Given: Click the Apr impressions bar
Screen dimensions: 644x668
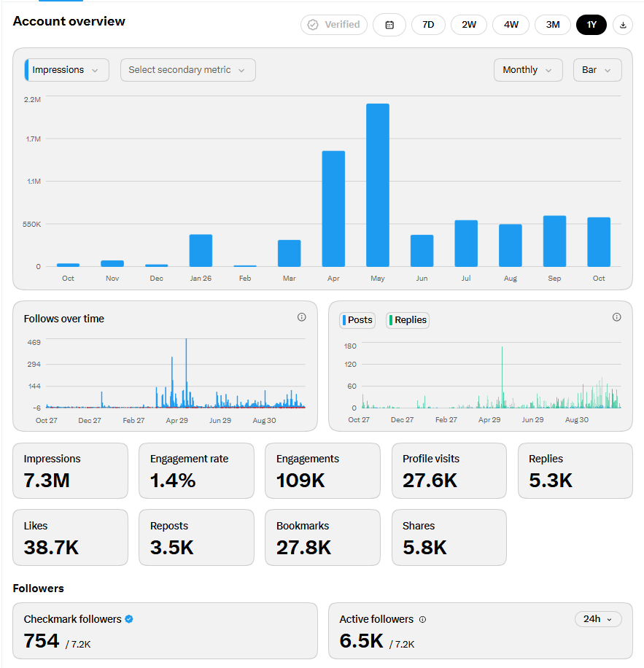Looking at the screenshot, I should coord(333,209).
